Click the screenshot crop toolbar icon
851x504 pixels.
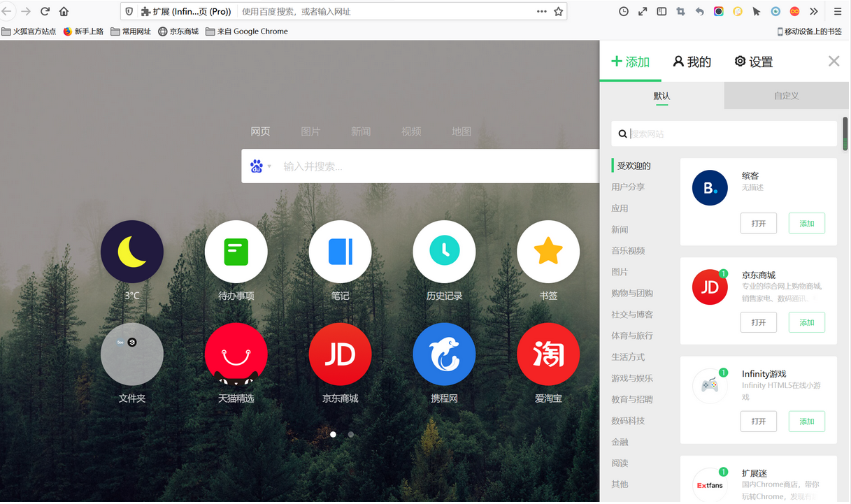tap(680, 11)
